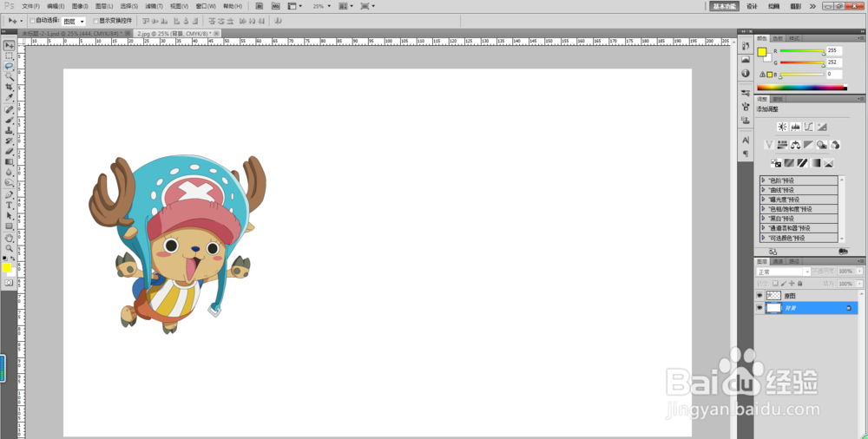
Task: Enable 自动选择 checkbox
Action: click(33, 21)
